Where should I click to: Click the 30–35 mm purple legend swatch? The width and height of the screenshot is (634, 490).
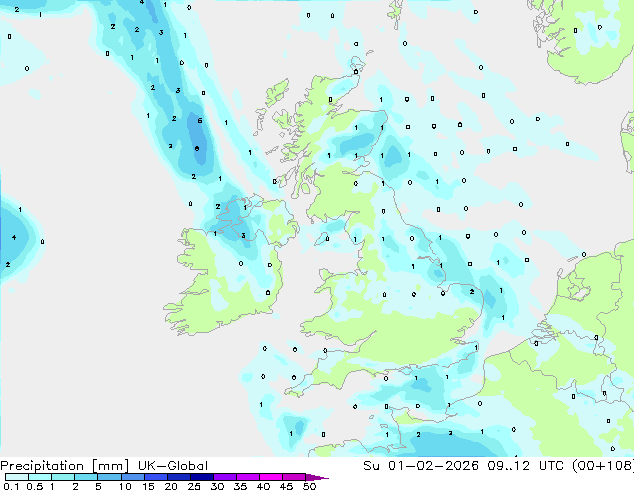point(225,477)
